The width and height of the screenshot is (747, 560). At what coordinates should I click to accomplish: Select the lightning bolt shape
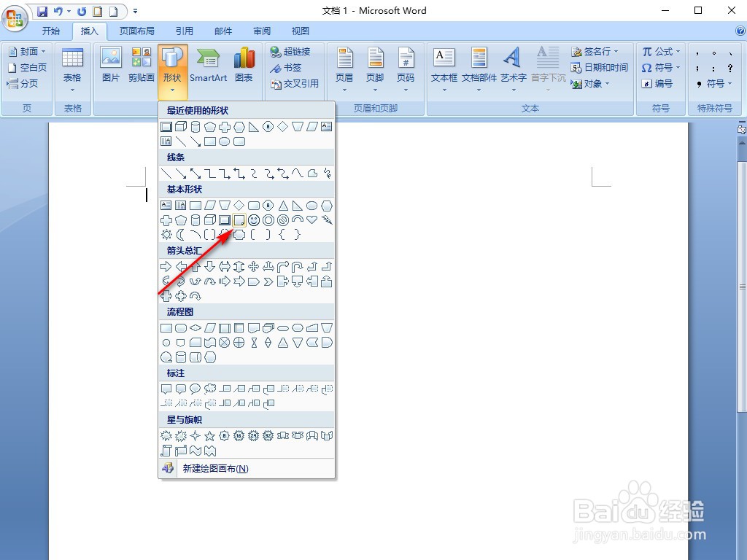click(x=327, y=220)
